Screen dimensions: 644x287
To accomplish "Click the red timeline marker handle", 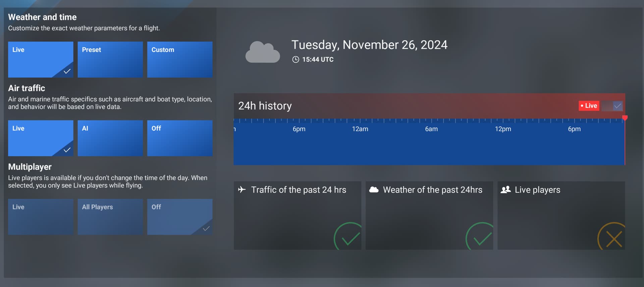I will (625, 118).
